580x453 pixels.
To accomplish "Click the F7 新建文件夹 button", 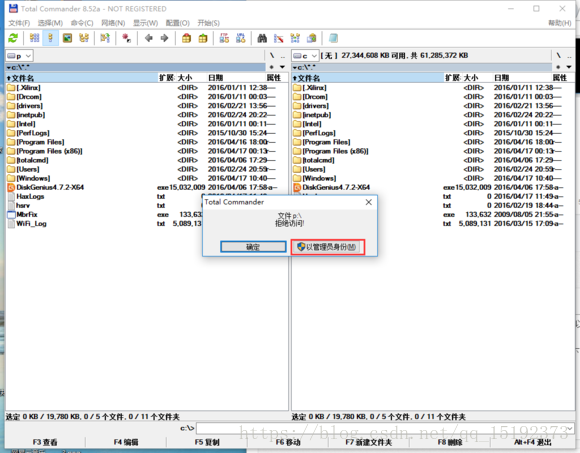I will (369, 442).
